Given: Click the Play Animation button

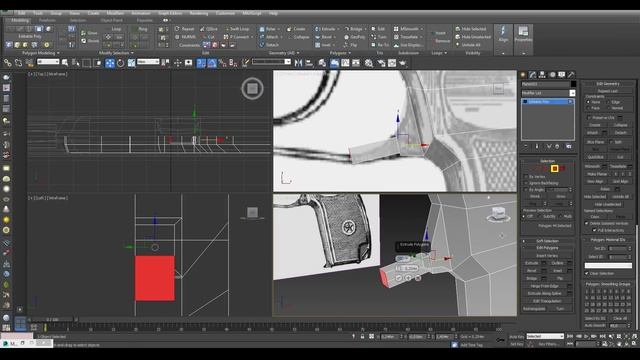Looking at the screenshot, I should coord(586,336).
